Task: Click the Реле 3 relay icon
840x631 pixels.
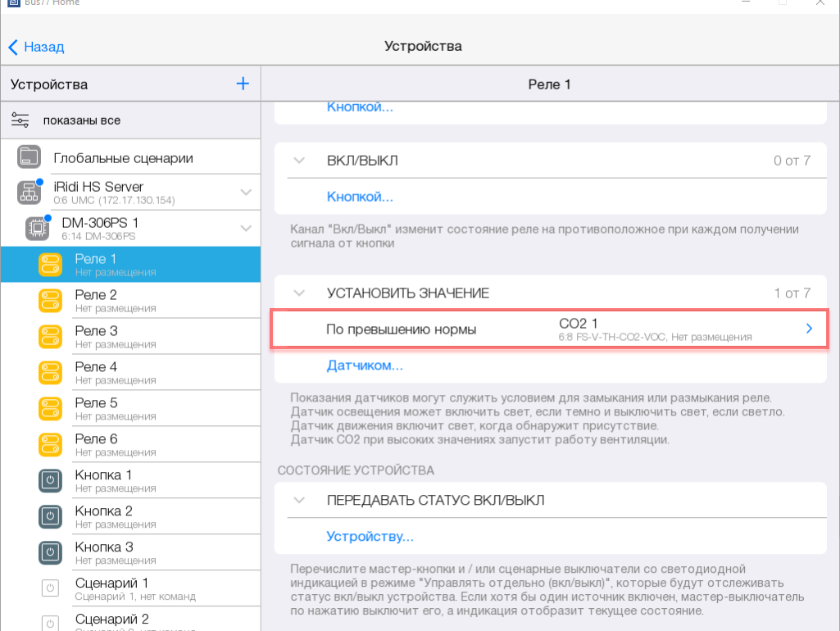Action: pos(51,336)
